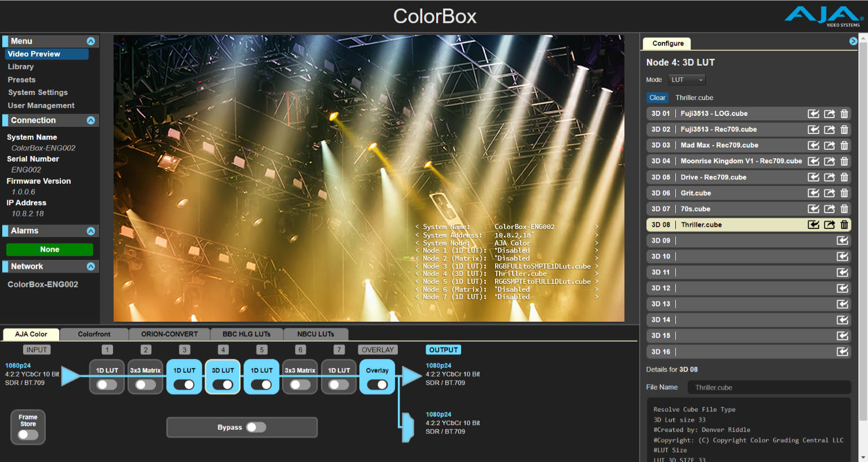This screenshot has height=462, width=868.
Task: Click the File Name field showing Thriller.cube
Action: [x=769, y=387]
